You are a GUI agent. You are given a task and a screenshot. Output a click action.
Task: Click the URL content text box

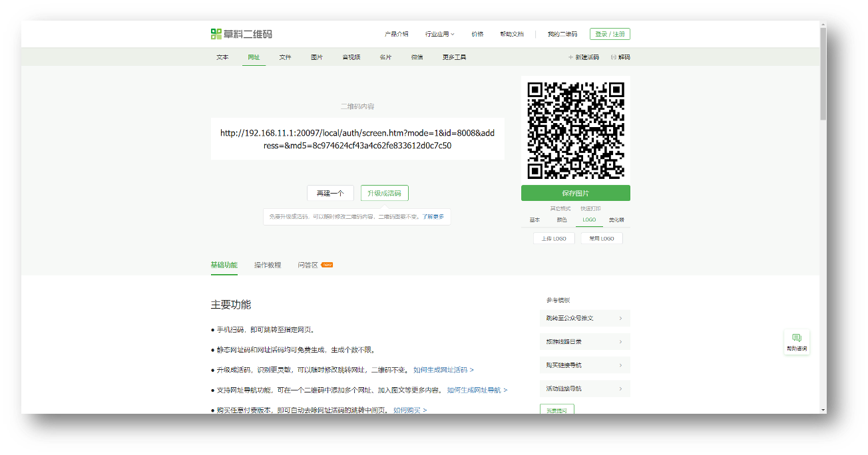coord(357,139)
